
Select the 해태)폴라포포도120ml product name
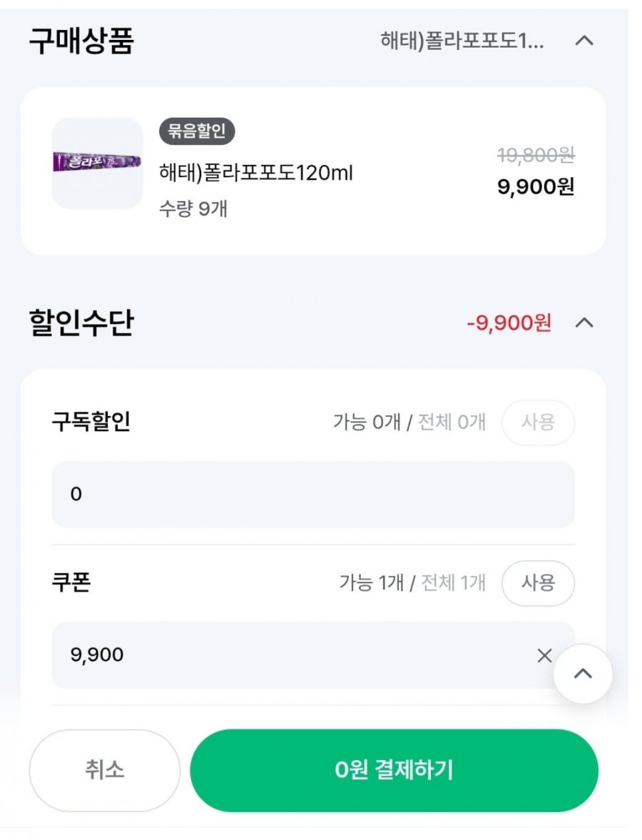pyautogui.click(x=256, y=173)
